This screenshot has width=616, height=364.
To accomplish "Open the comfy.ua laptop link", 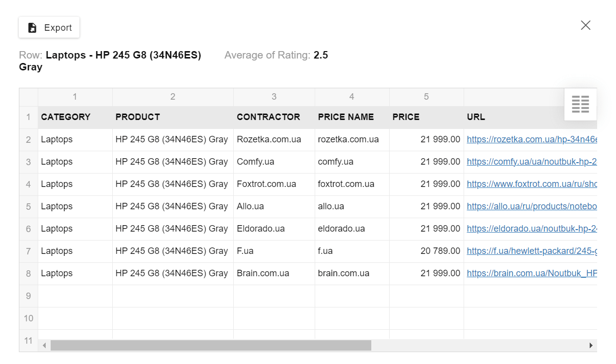I will click(x=531, y=162).
